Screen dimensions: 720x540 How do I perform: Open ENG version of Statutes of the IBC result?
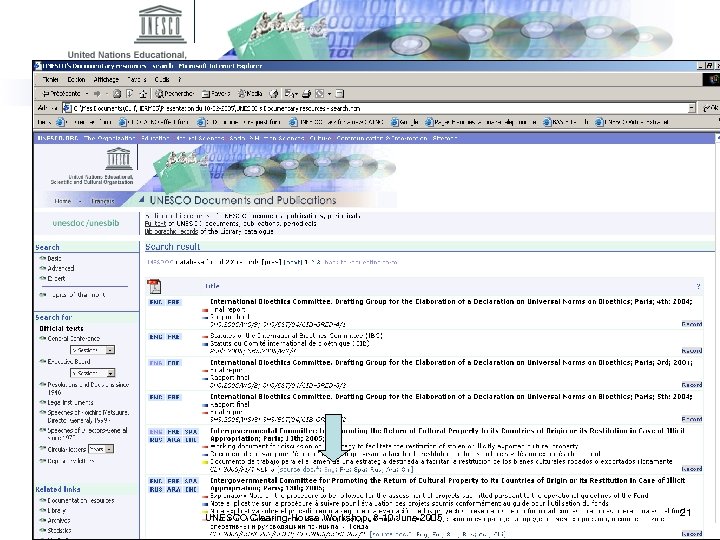tap(156, 337)
